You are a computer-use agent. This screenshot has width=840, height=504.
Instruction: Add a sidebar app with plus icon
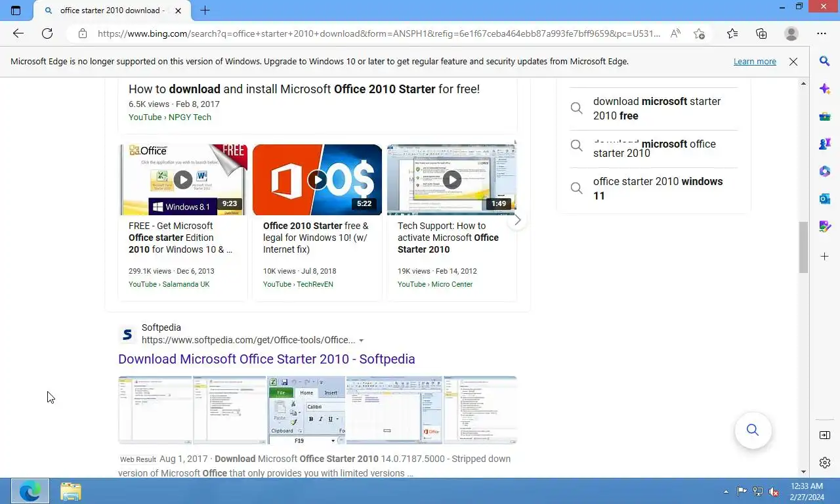click(x=825, y=256)
